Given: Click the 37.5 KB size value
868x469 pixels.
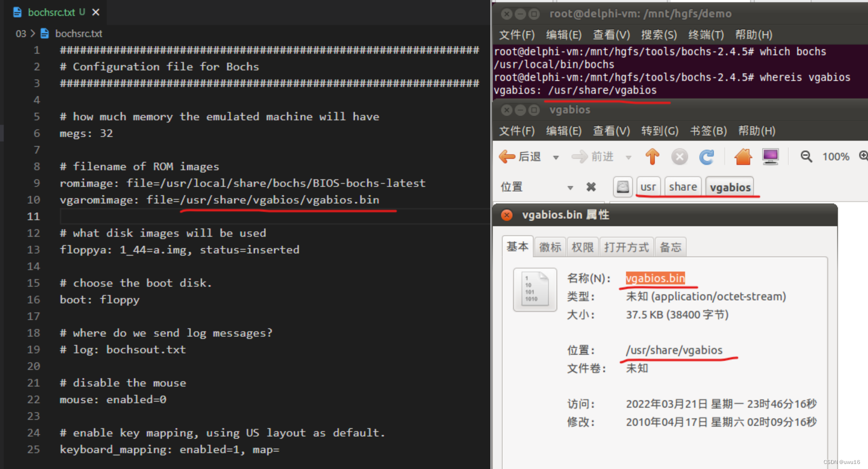Looking at the screenshot, I should 677,315.
